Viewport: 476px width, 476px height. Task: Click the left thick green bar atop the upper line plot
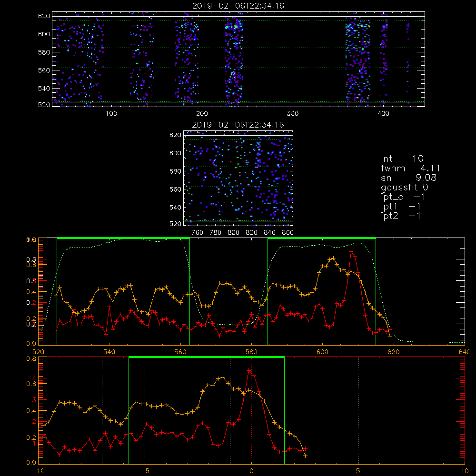(x=123, y=238)
